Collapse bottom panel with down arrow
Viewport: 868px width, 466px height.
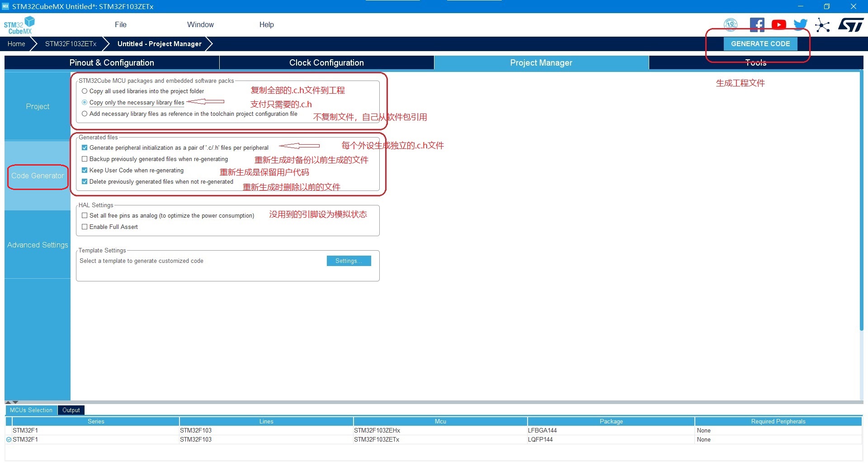coord(15,402)
